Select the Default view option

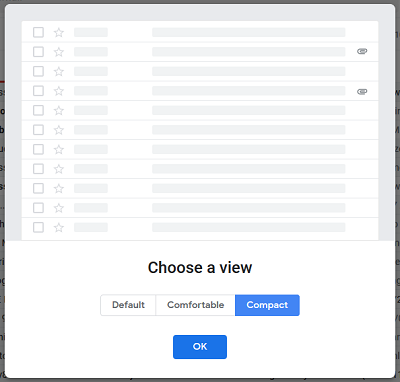128,305
